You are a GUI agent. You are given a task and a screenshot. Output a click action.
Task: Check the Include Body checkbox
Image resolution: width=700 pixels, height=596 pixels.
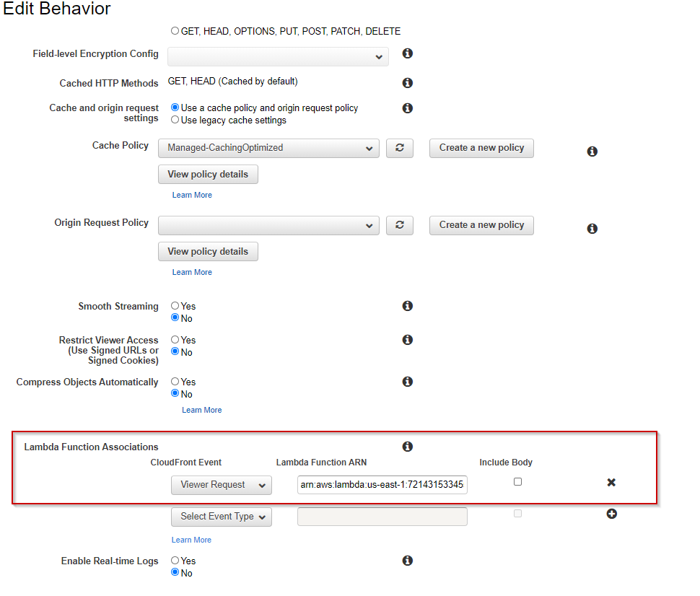coord(517,481)
